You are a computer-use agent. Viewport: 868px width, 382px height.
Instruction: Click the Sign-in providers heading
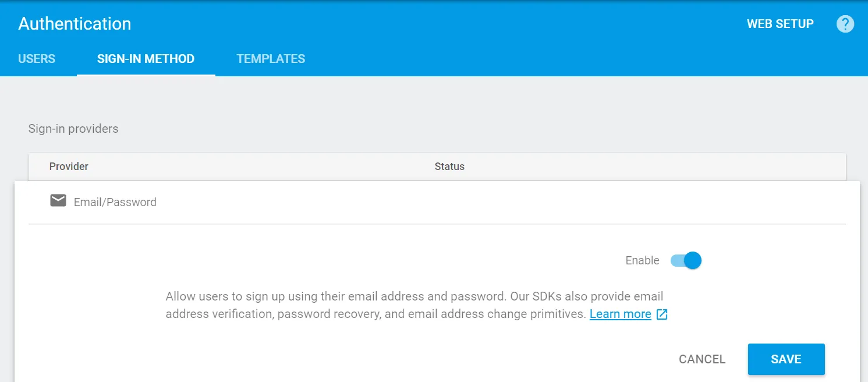tap(73, 129)
